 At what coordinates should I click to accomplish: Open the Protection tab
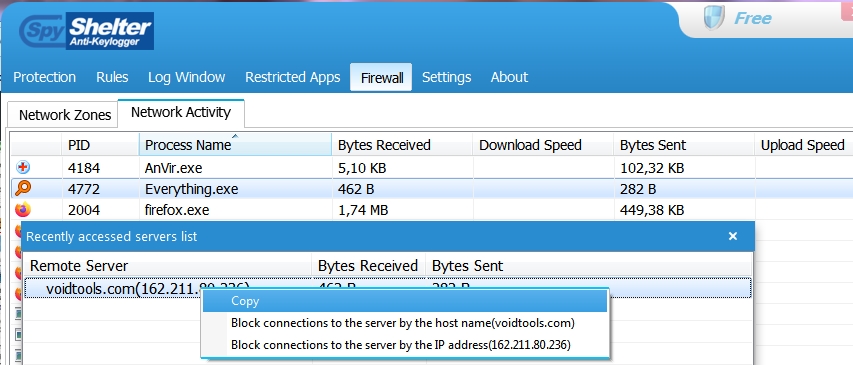tap(45, 77)
